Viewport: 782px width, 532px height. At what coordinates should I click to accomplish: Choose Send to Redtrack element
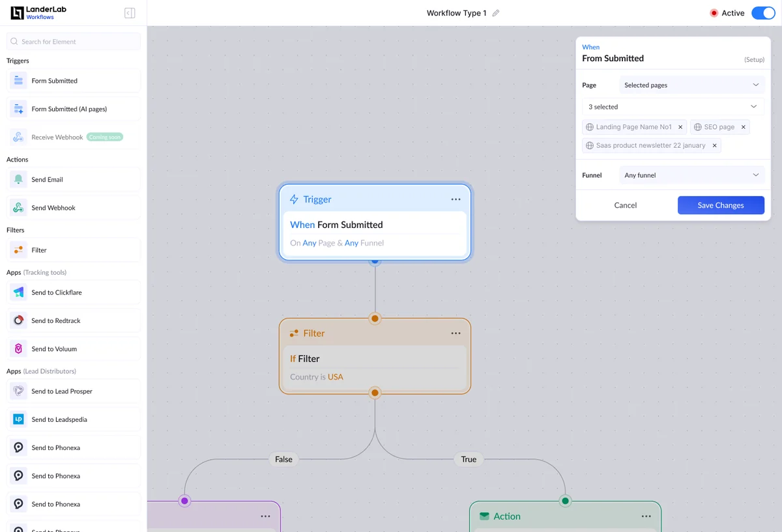tap(74, 320)
